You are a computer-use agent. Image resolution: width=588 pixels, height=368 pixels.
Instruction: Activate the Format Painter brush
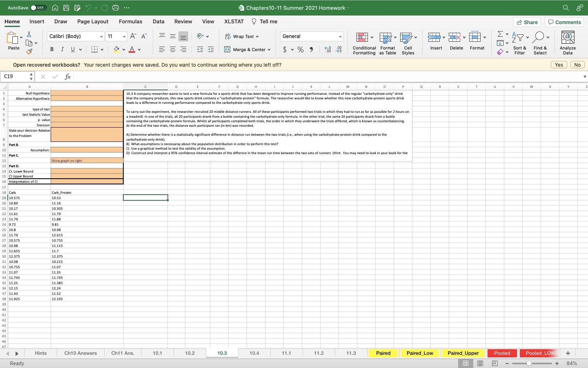point(29,52)
